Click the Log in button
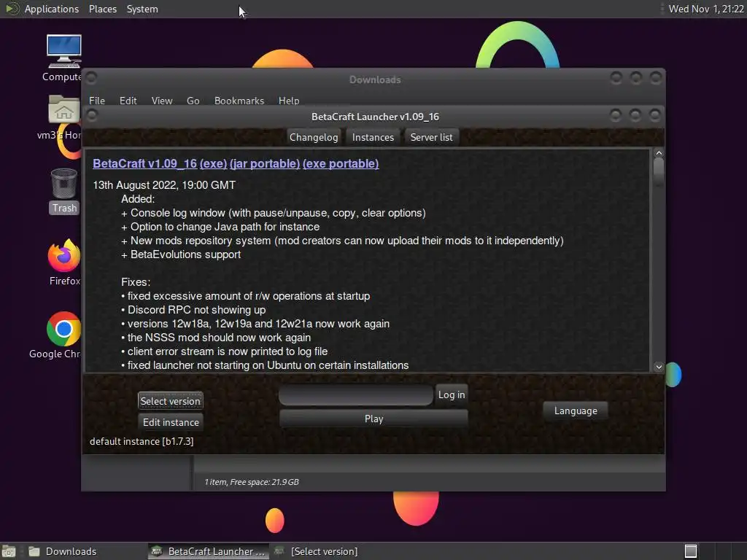The image size is (747, 560). 452,394
